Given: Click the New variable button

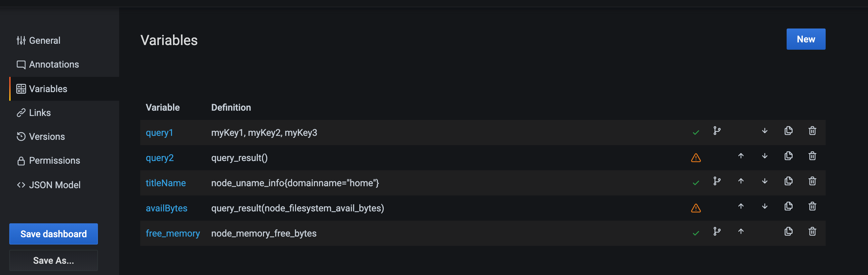Looking at the screenshot, I should (x=806, y=39).
